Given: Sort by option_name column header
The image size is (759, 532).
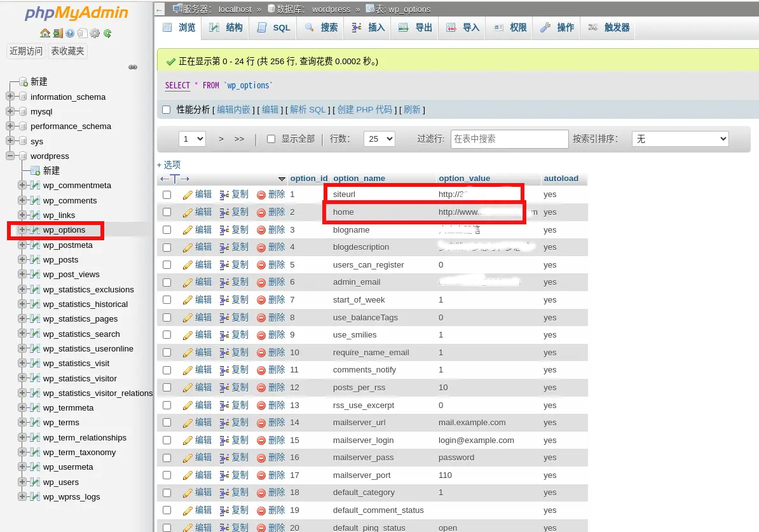Looking at the screenshot, I should click(x=359, y=178).
